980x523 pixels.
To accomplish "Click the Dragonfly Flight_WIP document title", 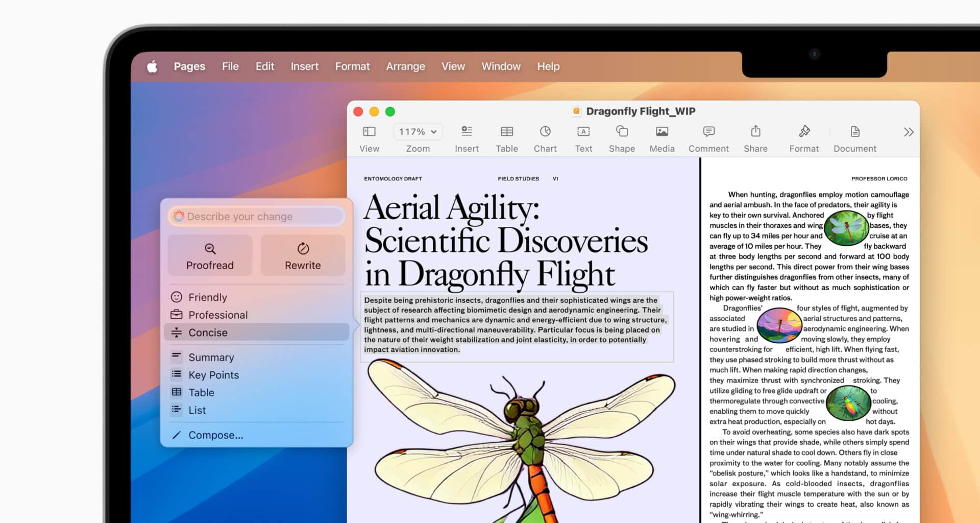I will [641, 111].
